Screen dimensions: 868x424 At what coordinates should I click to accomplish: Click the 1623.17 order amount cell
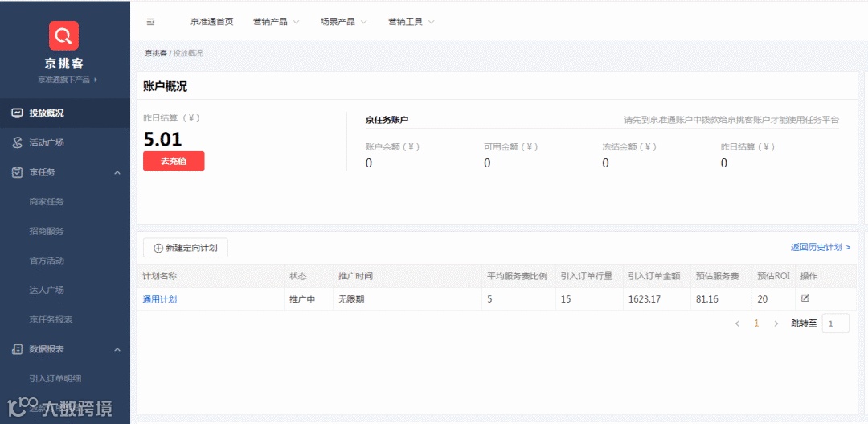(645, 299)
